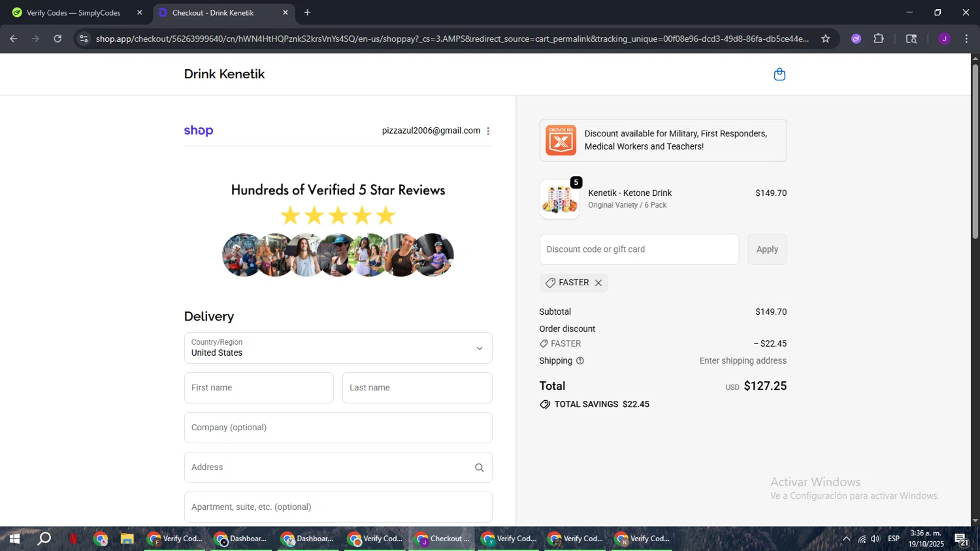Click the Discount code or gift card field
This screenshot has width=980, height=551.
pos(639,249)
